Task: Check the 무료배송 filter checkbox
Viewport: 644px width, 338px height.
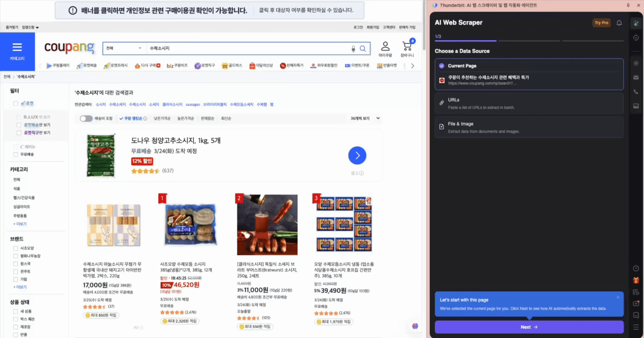Action: point(16,155)
